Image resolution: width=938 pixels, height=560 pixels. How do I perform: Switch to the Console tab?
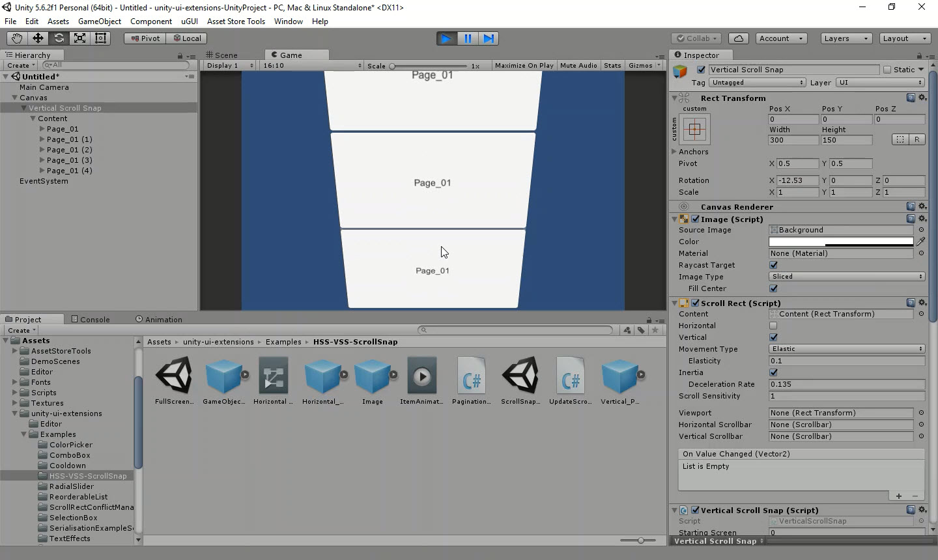tap(91, 319)
